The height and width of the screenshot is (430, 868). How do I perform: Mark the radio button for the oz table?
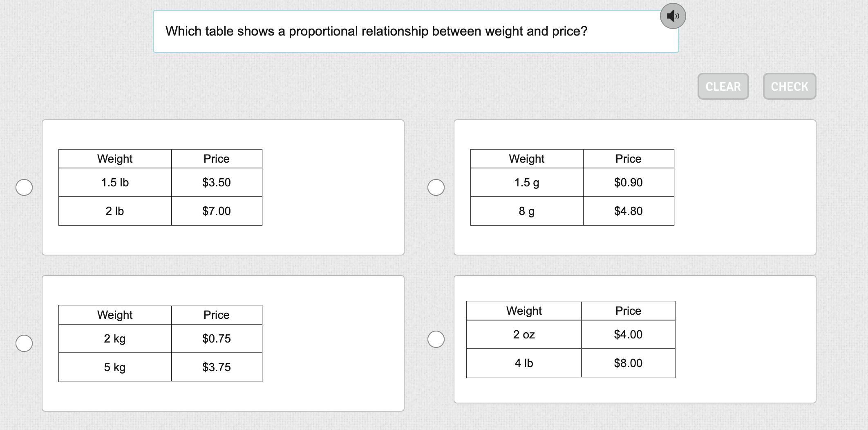coord(436,339)
